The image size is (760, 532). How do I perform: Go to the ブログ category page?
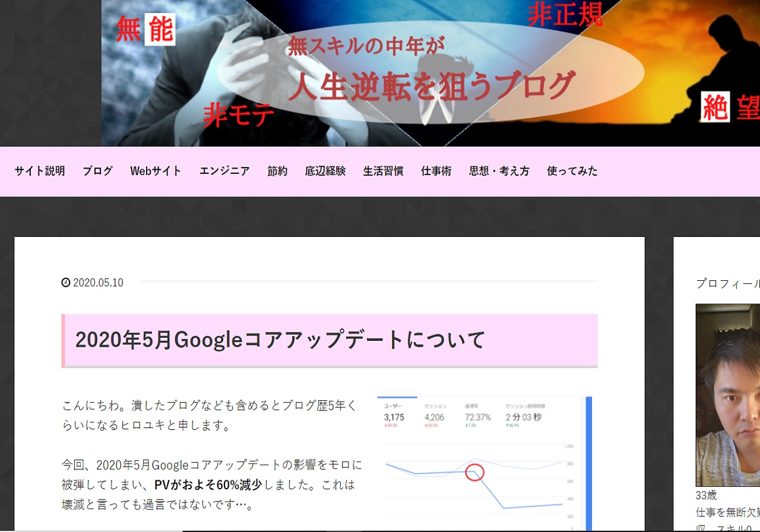tap(97, 171)
